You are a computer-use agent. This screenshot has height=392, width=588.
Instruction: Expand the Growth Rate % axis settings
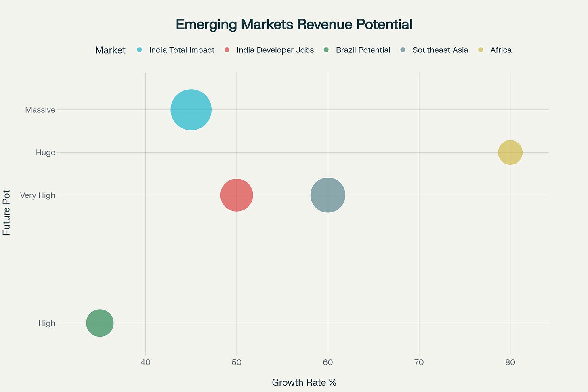click(x=304, y=382)
